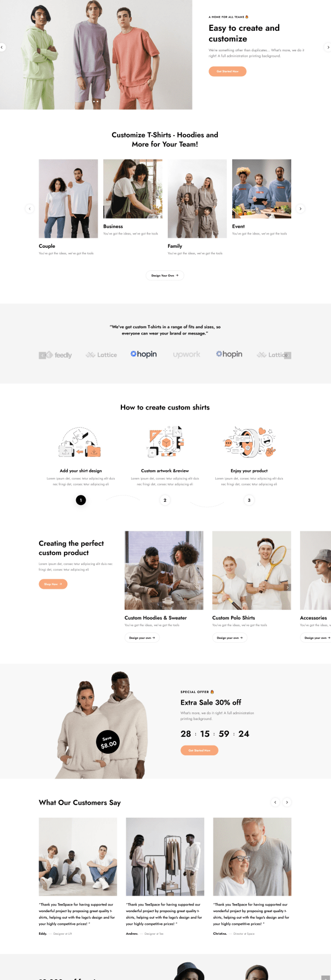Click the hero Get Started Now button
This screenshot has width=331, height=980.
[227, 71]
